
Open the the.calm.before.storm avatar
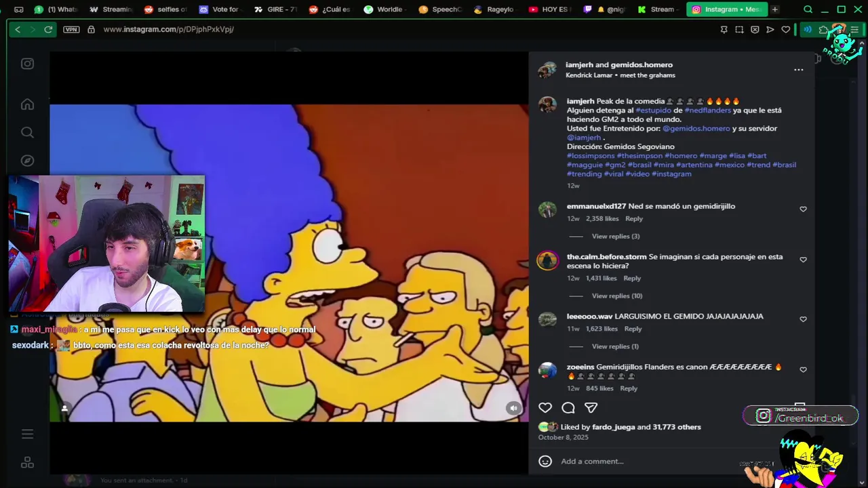(x=547, y=260)
